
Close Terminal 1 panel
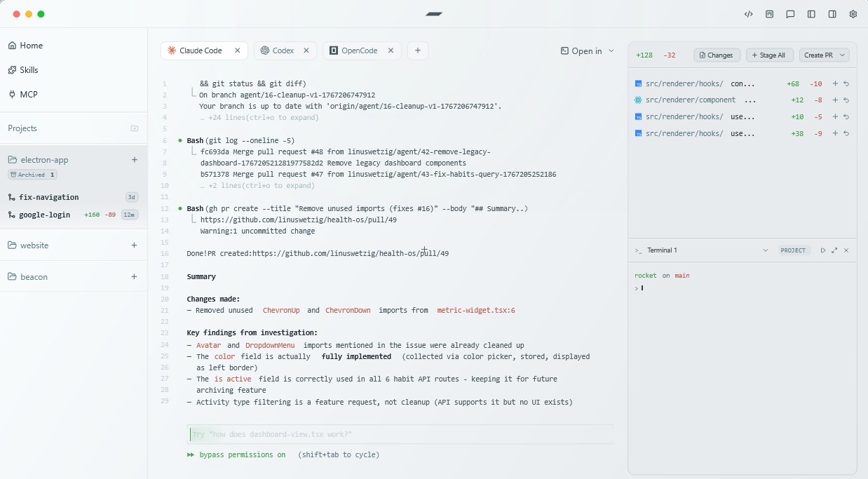846,250
